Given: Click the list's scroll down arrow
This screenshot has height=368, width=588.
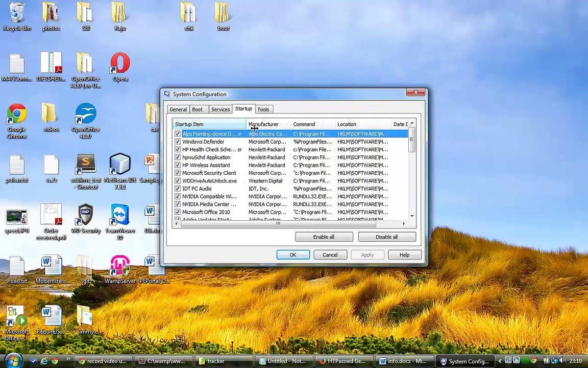Looking at the screenshot, I should (x=412, y=216).
